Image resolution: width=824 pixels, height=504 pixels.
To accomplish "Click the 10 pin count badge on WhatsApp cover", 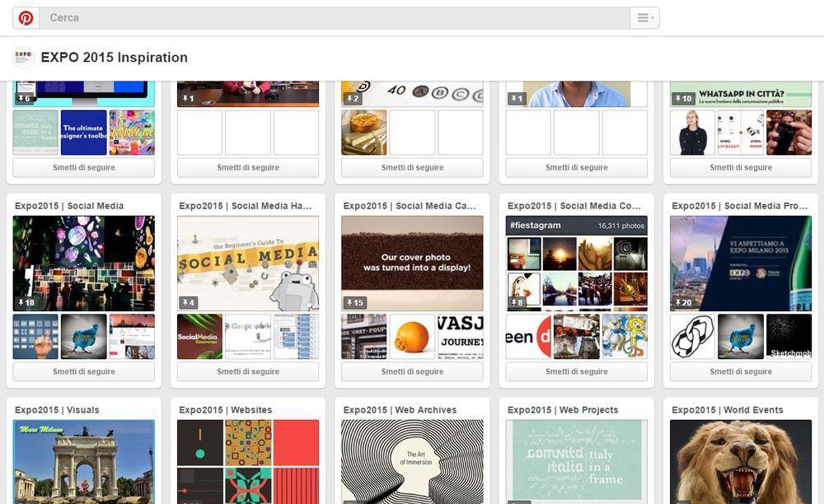I will click(x=683, y=98).
